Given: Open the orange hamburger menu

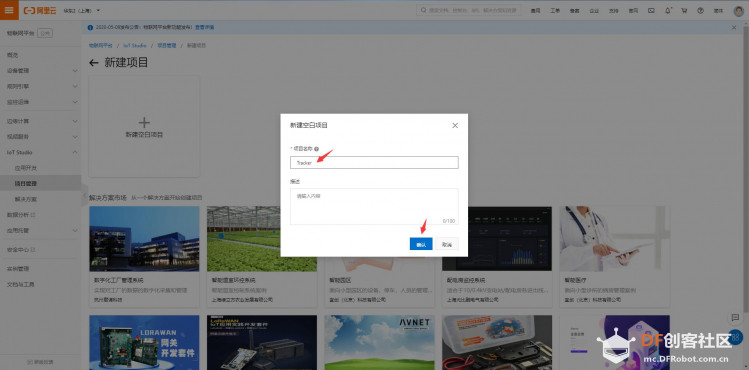Looking at the screenshot, I should (x=9, y=10).
